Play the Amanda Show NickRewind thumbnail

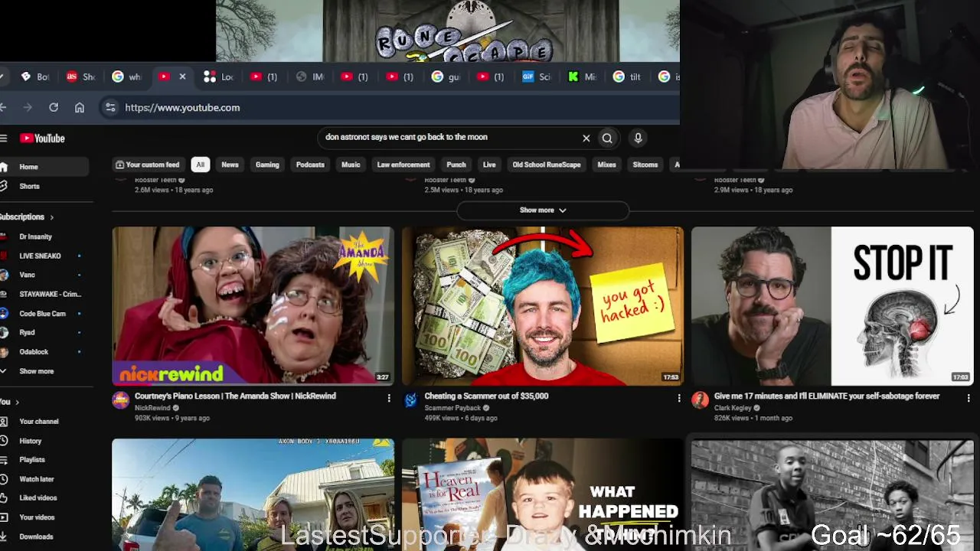(253, 306)
